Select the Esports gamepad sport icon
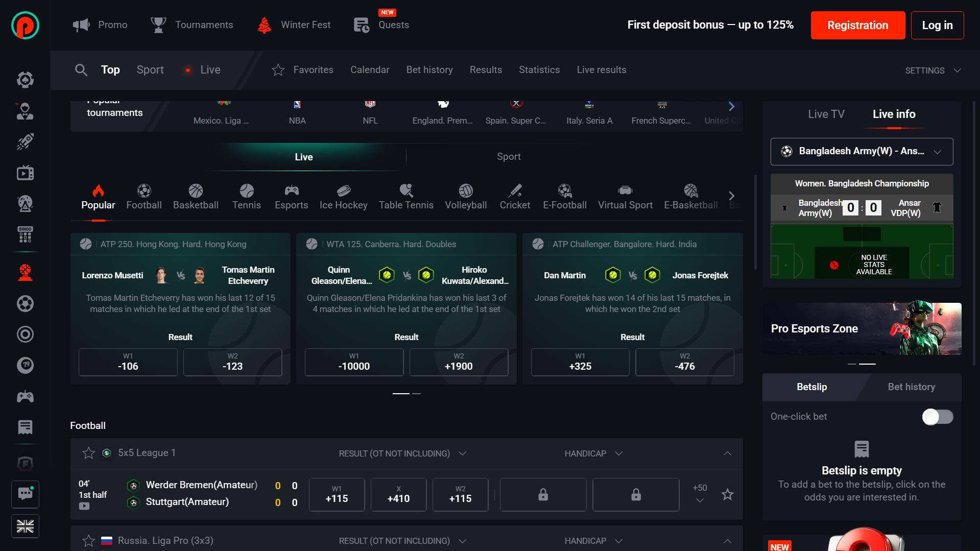The width and height of the screenshot is (980, 551). (291, 191)
